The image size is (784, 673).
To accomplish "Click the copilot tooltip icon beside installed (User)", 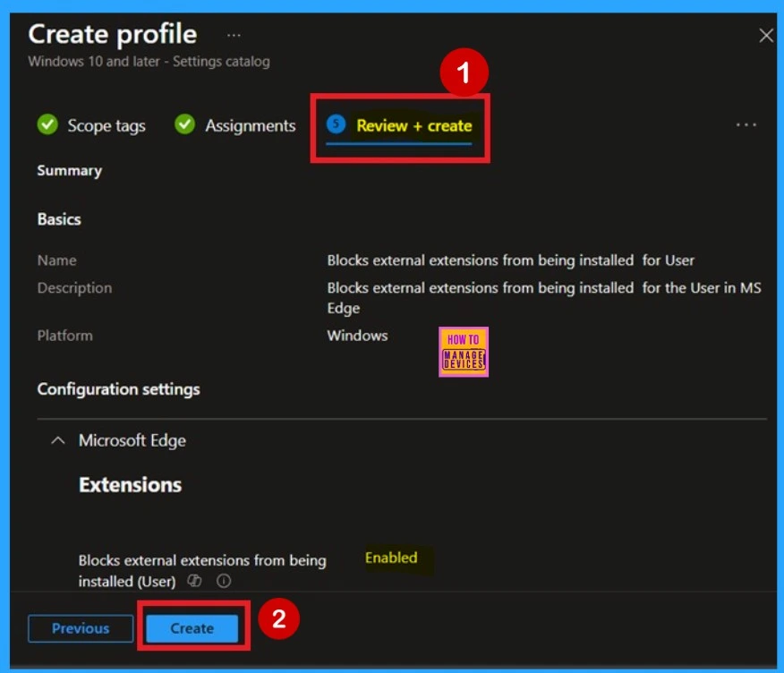I will click(x=194, y=581).
